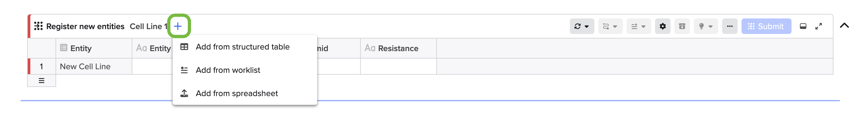
Task: Expand the table to fullscreen
Action: (x=818, y=26)
